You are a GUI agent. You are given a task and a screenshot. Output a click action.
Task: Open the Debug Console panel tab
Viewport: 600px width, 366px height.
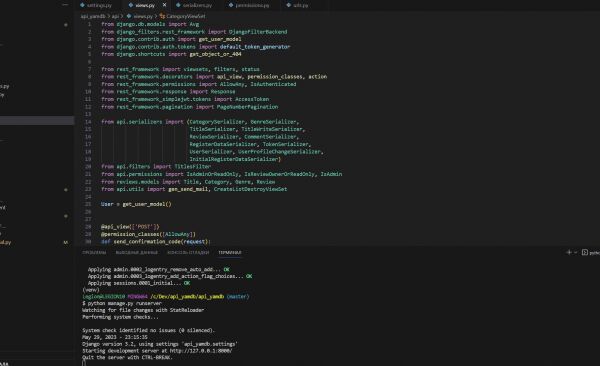(188, 252)
